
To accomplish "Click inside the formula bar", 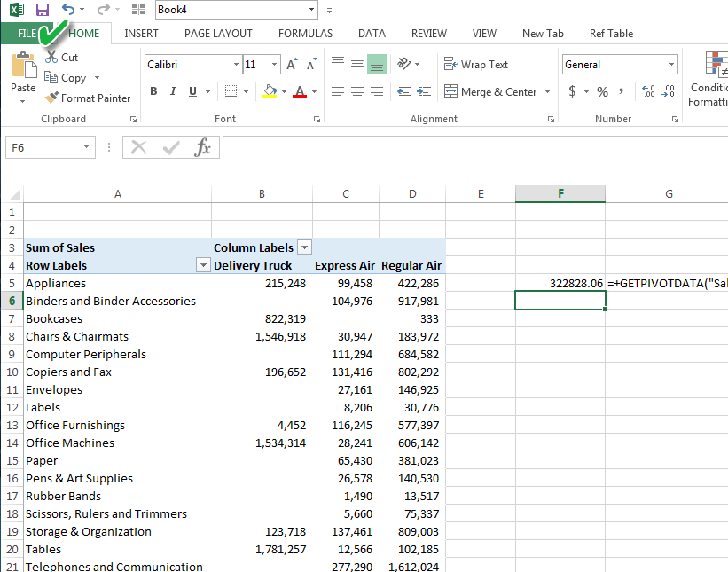I will pyautogui.click(x=475, y=156).
